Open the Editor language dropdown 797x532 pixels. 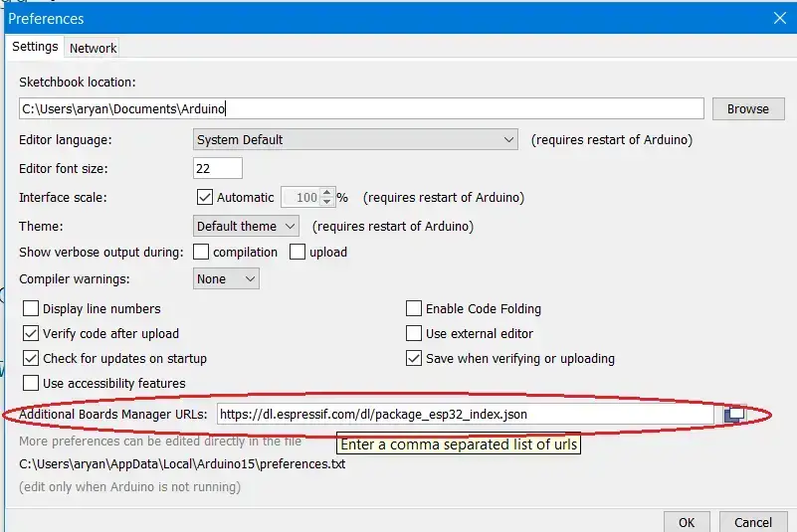(355, 139)
